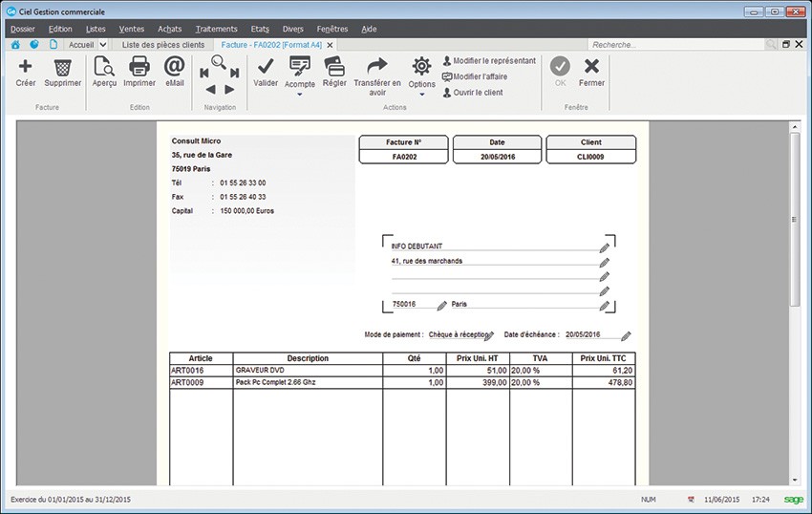Click in the Recherche search field
812x514 pixels.
[x=675, y=45]
